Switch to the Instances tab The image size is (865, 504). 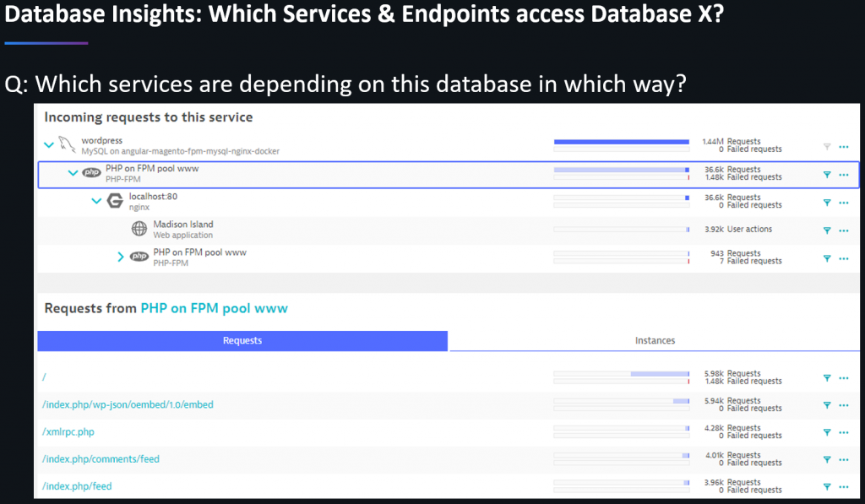655,341
